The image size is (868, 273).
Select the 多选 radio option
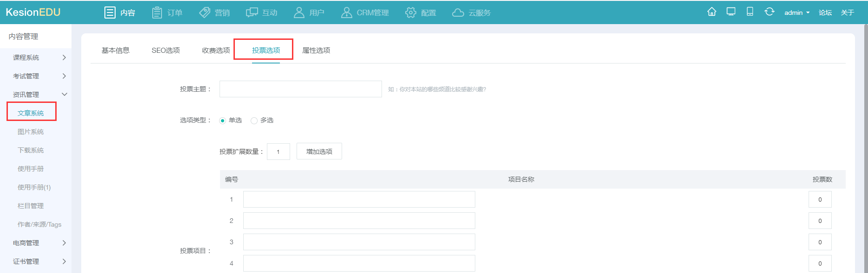(254, 121)
